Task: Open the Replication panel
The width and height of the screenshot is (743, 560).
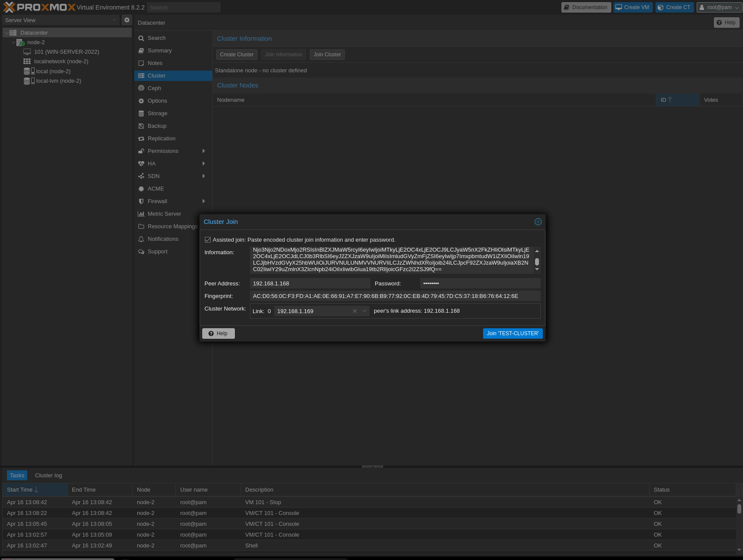Action: pyautogui.click(x=162, y=138)
